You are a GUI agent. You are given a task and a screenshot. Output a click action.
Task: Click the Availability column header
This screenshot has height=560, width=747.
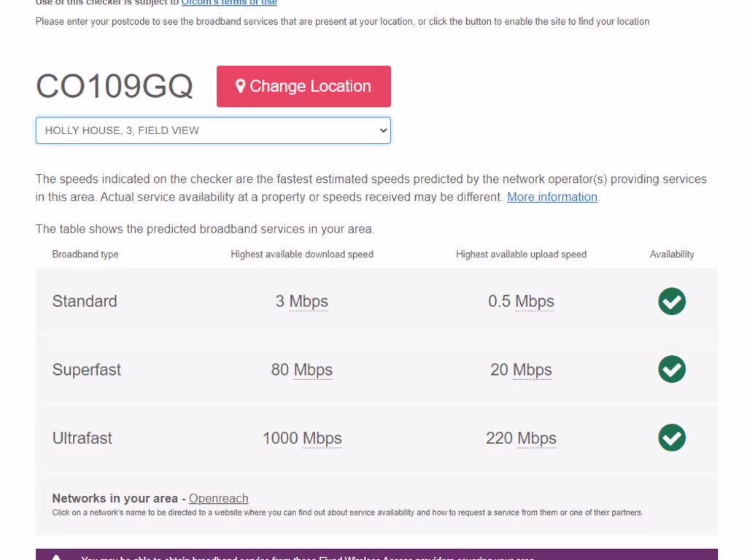click(672, 254)
